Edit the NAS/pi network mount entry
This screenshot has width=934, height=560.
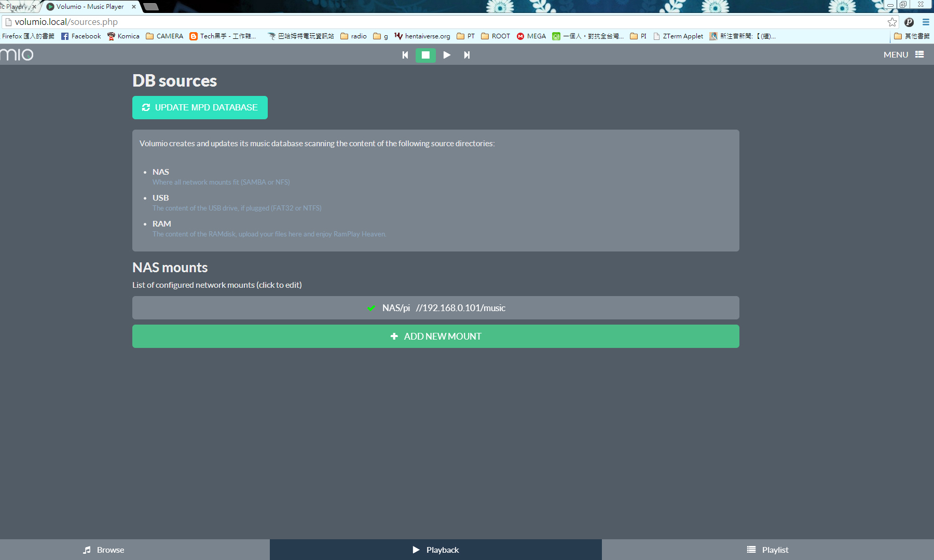pos(436,307)
